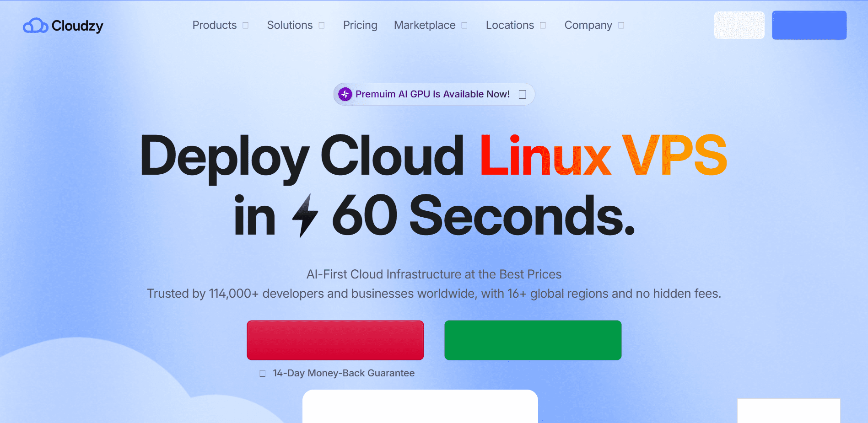Click the lightning bolt icon in headline

point(305,215)
